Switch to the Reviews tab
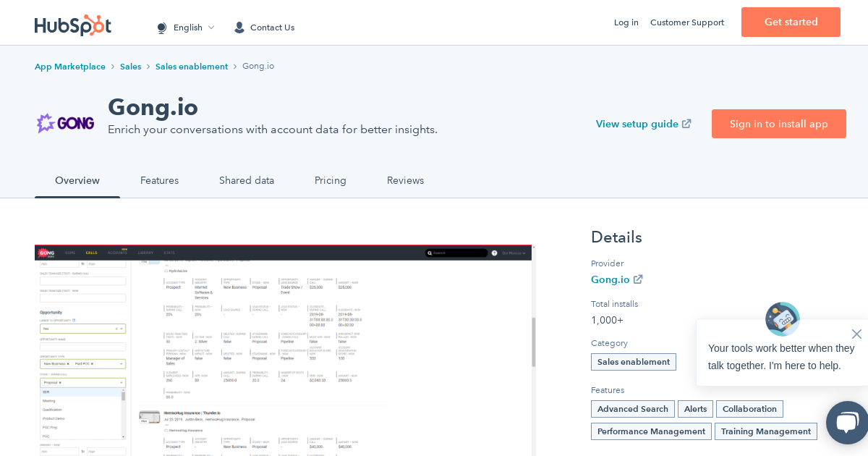The image size is (868, 456). coord(405,180)
